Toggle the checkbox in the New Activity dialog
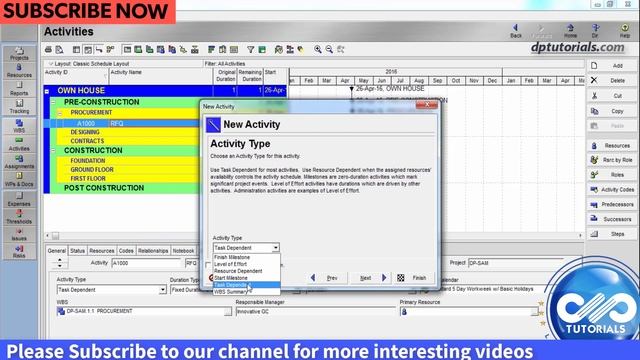 [208, 265]
